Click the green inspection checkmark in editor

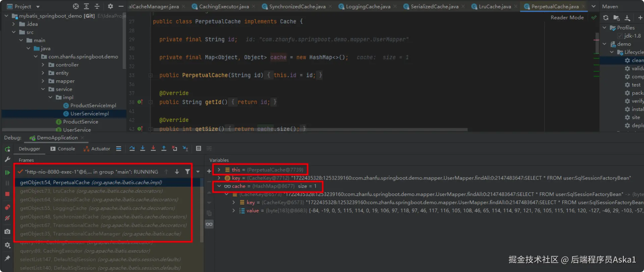[594, 17]
